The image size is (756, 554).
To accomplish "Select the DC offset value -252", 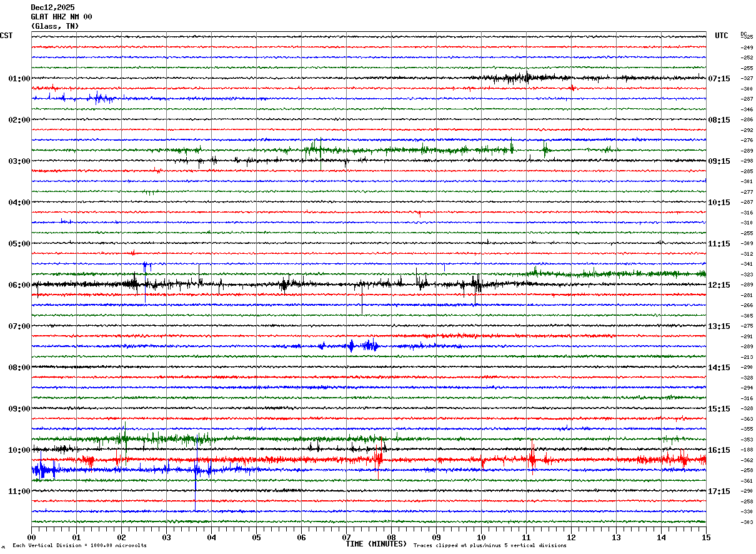I will tap(747, 58).
